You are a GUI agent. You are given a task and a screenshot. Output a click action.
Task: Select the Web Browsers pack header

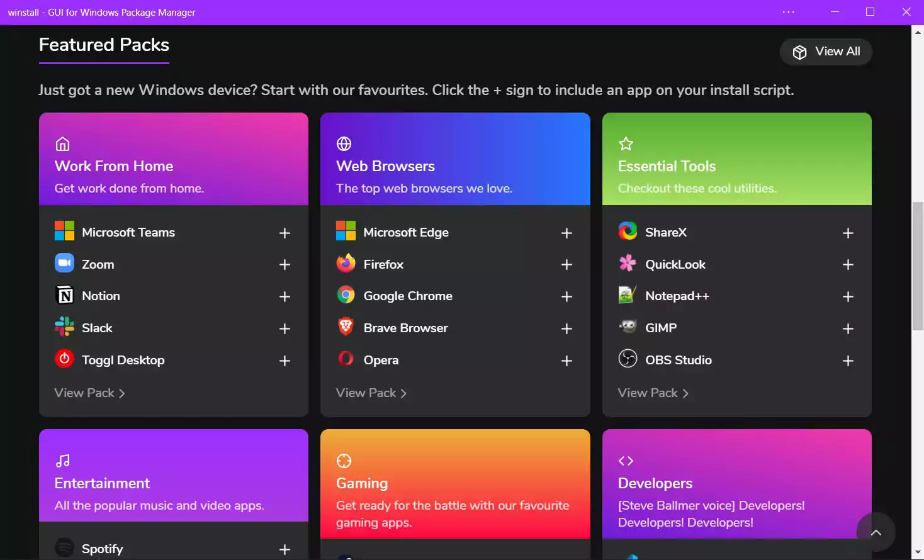coord(455,159)
